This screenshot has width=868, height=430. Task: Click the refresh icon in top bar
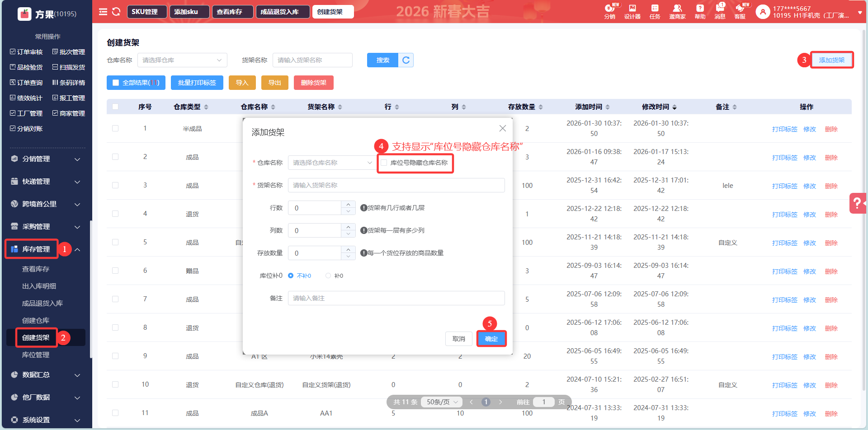(x=116, y=12)
